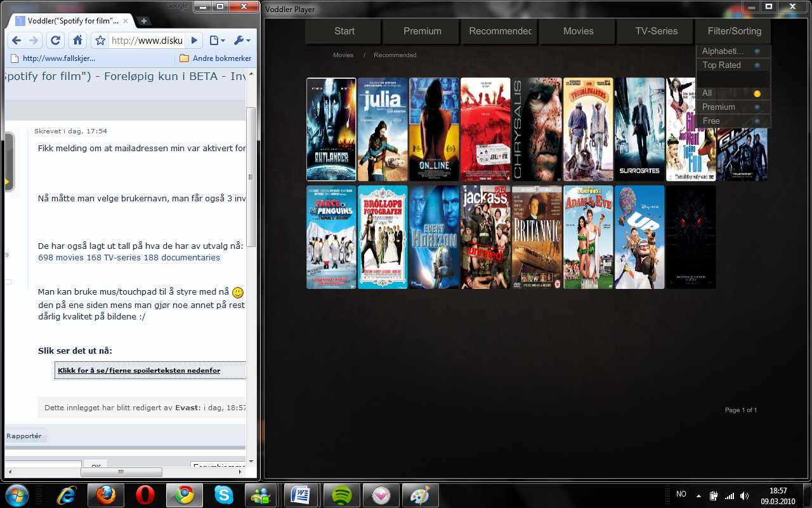
Task: Reload the page in Chrome
Action: pyautogui.click(x=56, y=41)
